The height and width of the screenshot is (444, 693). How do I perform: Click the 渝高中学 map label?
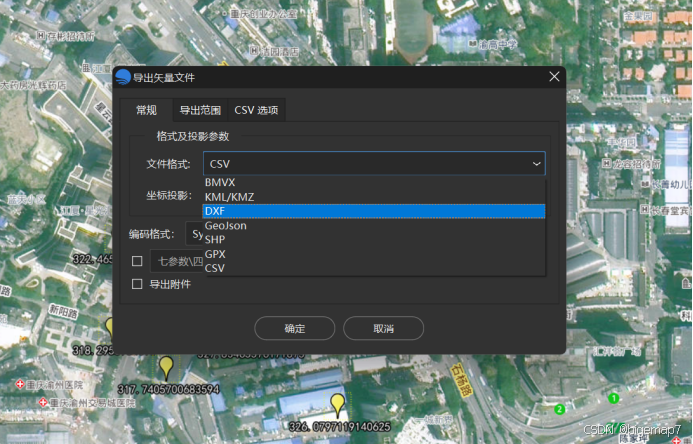coord(498,44)
